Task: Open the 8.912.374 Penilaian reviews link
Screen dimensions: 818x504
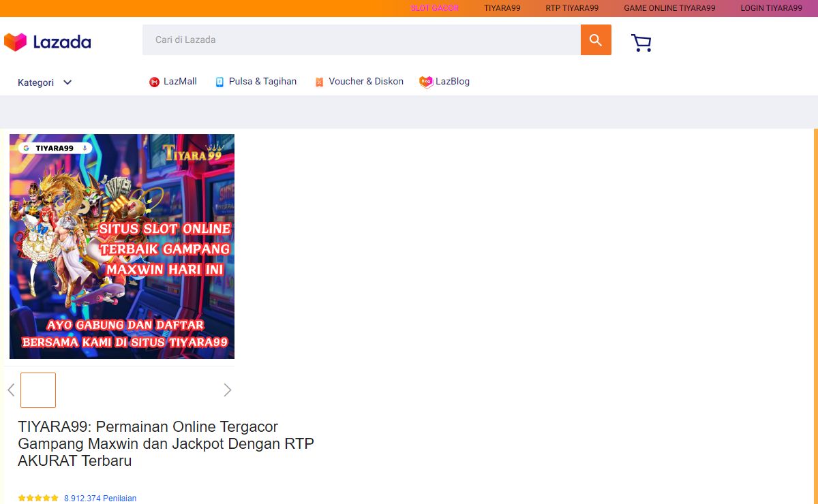Action: point(100,499)
